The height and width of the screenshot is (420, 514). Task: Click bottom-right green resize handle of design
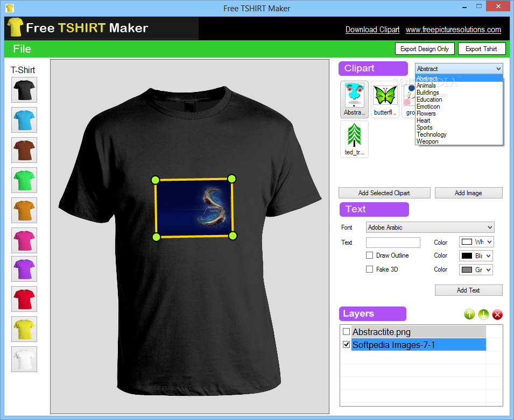click(x=233, y=236)
